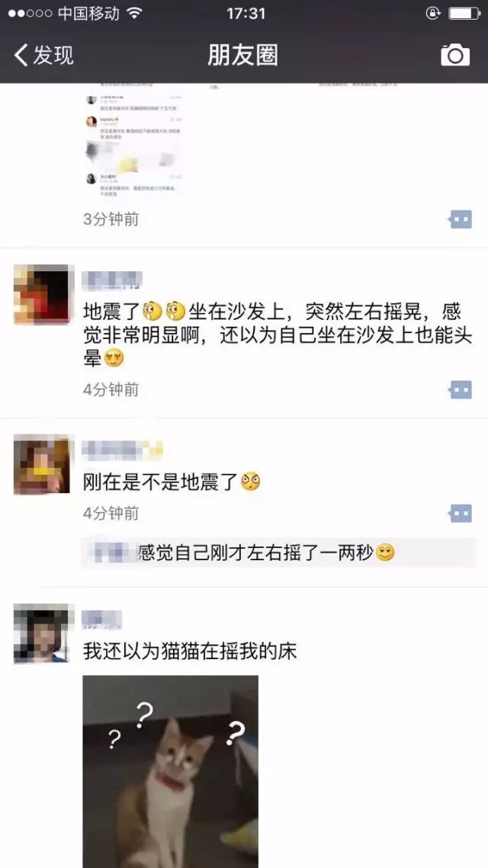The height and width of the screenshot is (868, 488).
Task: Tap the comment 感觉自己刚才左右摇了一两秒
Action: tap(266, 553)
